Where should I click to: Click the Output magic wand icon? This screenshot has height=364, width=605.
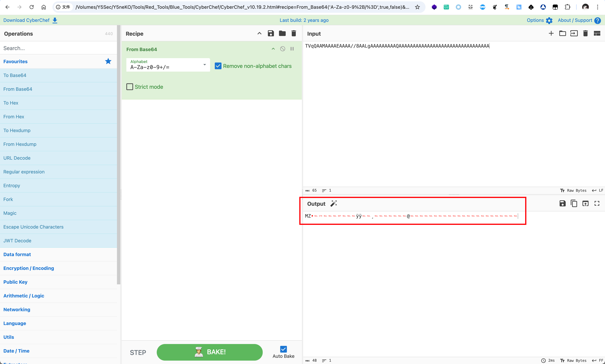coord(334,203)
